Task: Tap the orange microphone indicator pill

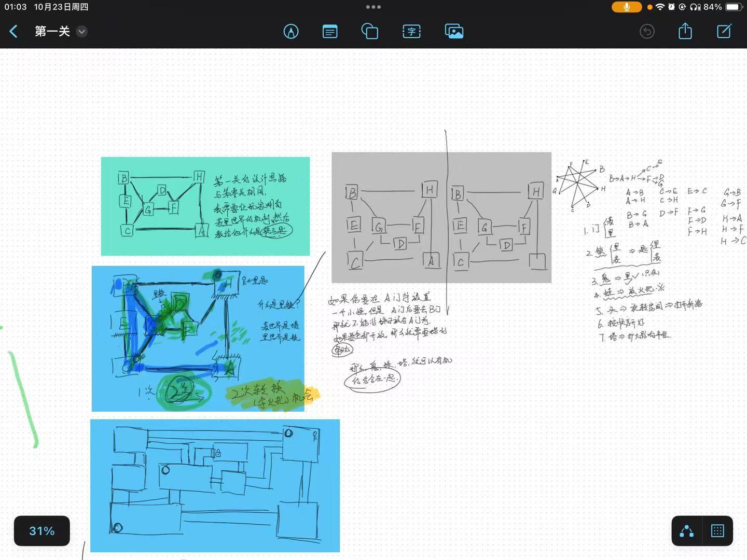Action: click(627, 7)
